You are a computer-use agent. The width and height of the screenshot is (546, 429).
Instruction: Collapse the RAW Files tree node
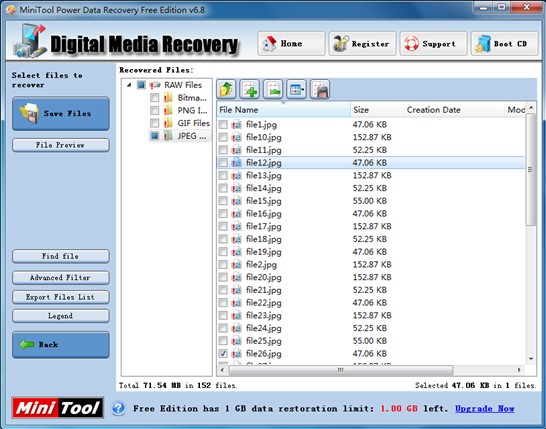coord(129,85)
